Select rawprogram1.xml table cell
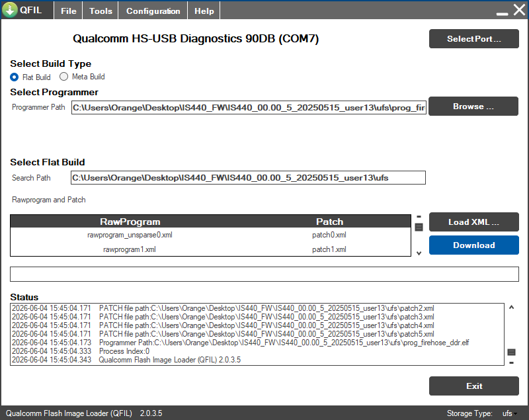This screenshot has height=420, width=529. [x=130, y=249]
